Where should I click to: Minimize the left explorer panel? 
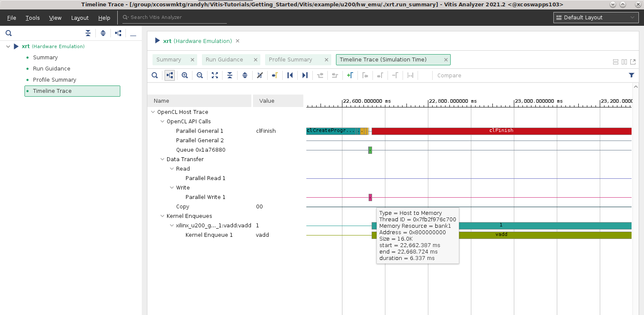[133, 35]
